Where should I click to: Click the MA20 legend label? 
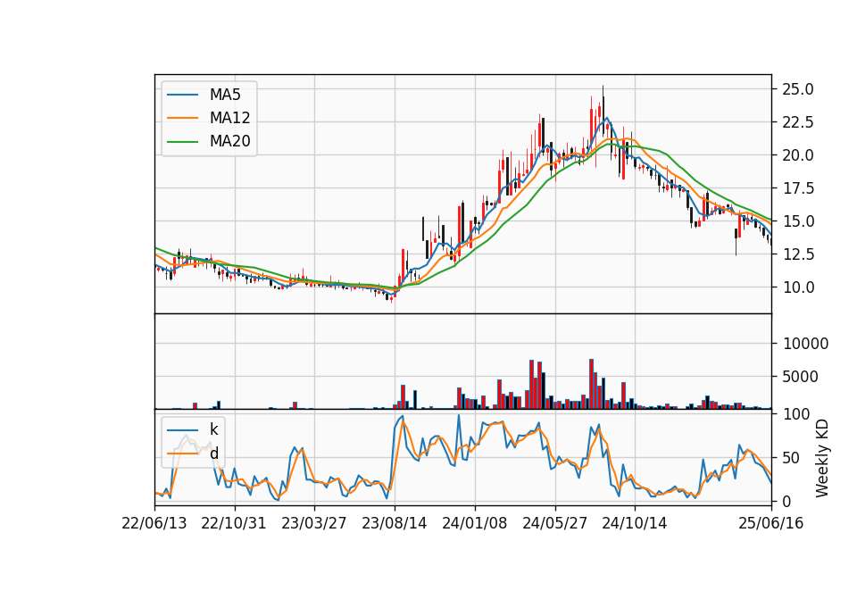[x=229, y=141]
